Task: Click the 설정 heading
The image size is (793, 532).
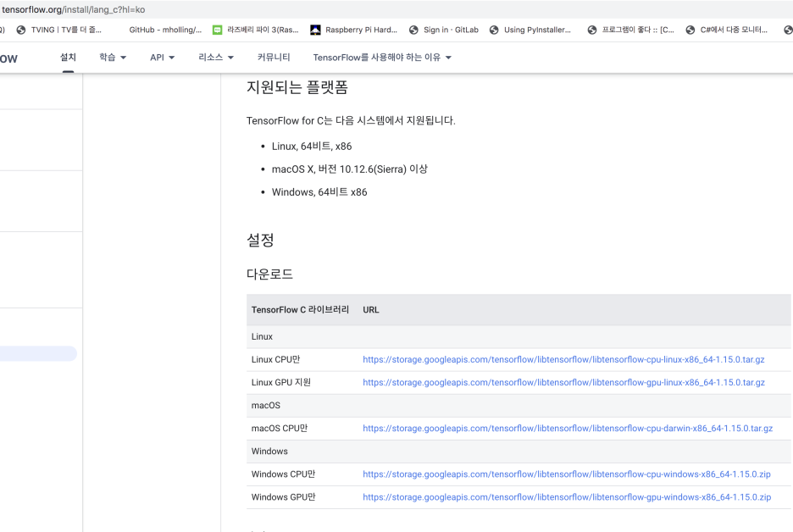Action: (x=260, y=240)
